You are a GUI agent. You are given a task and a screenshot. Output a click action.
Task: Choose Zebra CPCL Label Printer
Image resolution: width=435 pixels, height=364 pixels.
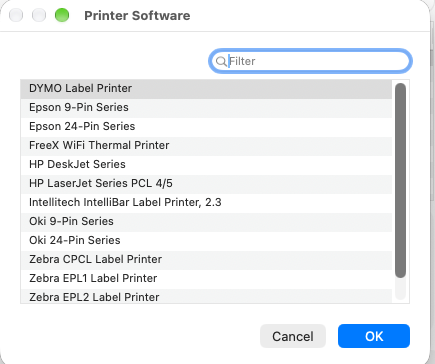206,260
